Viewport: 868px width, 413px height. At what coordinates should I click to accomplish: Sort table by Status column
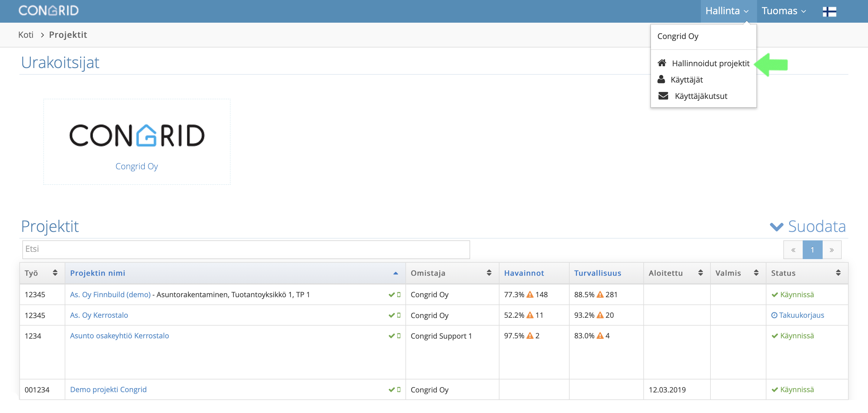click(838, 273)
